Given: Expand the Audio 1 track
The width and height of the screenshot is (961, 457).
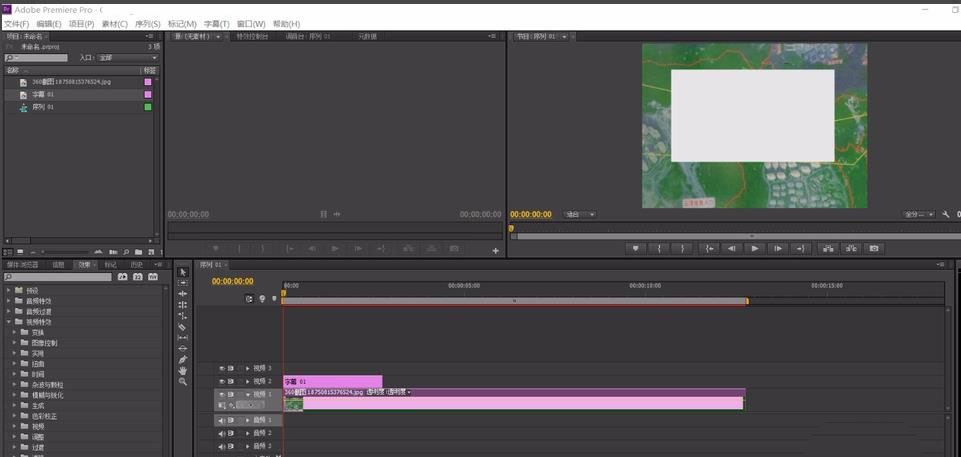Looking at the screenshot, I should coord(248,420).
